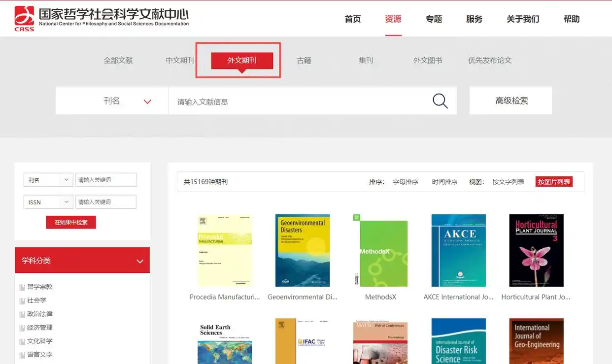Viewport: 612px width, 364px height.
Task: Switch to the 集刊 tab
Action: coord(366,60)
